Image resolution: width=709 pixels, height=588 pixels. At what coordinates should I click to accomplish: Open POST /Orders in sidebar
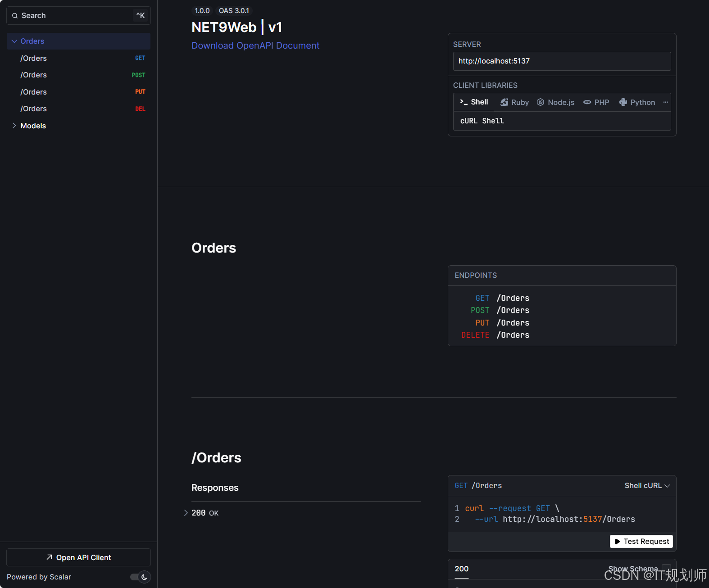click(78, 75)
